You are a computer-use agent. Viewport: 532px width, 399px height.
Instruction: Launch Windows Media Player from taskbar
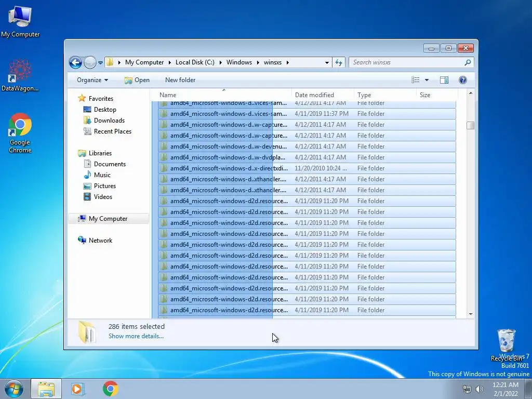tap(78, 389)
